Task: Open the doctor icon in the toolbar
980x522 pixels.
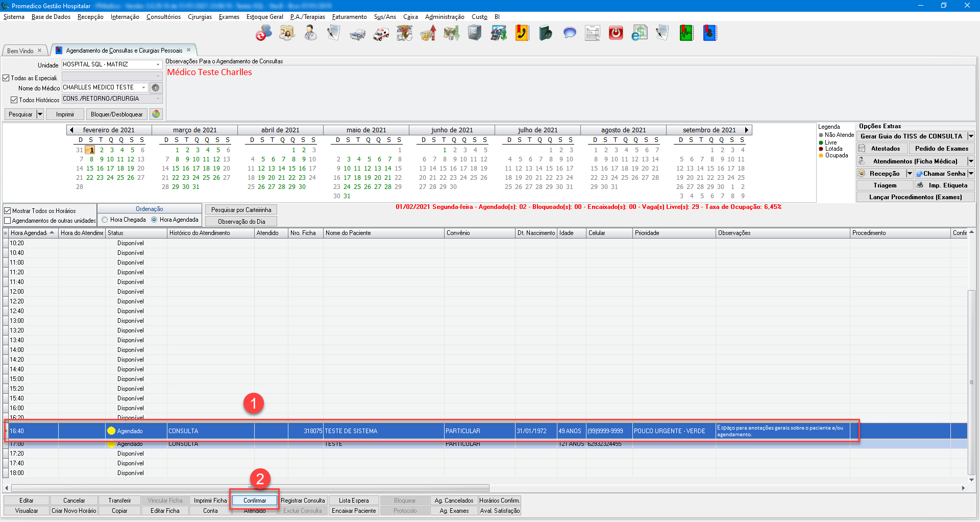Action: 310,34
